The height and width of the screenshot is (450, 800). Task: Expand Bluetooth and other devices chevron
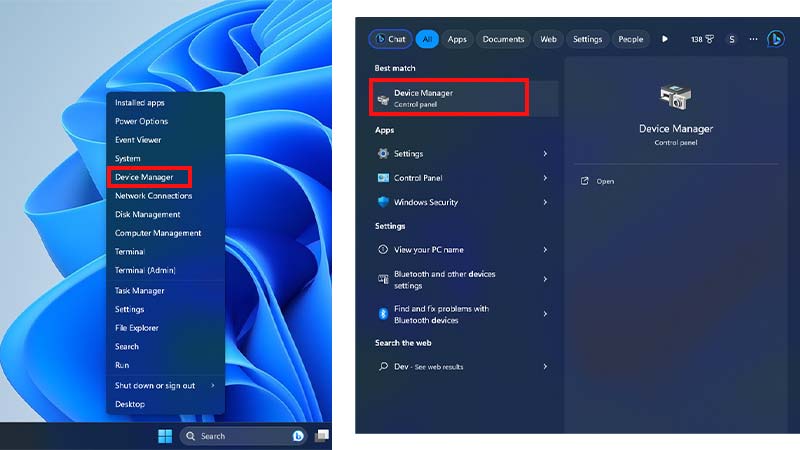point(545,279)
